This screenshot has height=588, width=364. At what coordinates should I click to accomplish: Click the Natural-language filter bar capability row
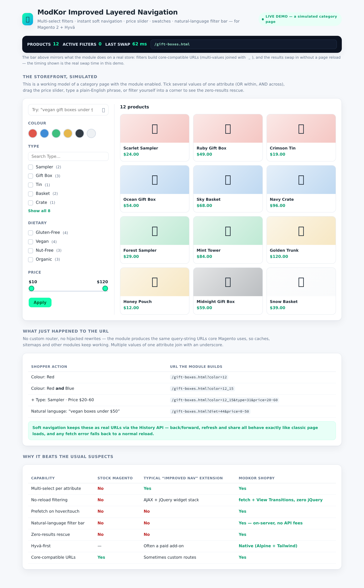[x=182, y=523]
